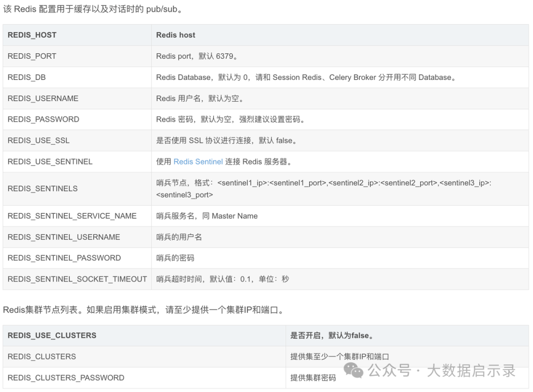The width and height of the screenshot is (533, 392).
Task: Select the REDIS_SENTINEL_PASSWORD cell
Action: 77,258
